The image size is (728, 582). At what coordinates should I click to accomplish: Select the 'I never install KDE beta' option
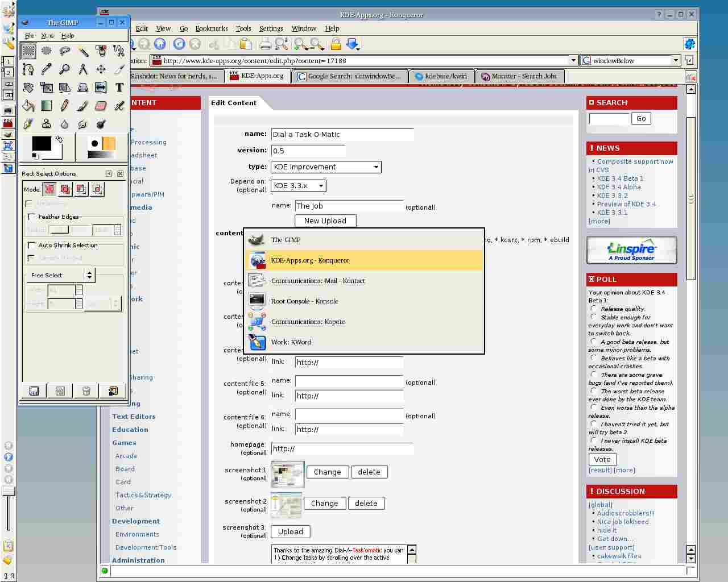tap(594, 440)
